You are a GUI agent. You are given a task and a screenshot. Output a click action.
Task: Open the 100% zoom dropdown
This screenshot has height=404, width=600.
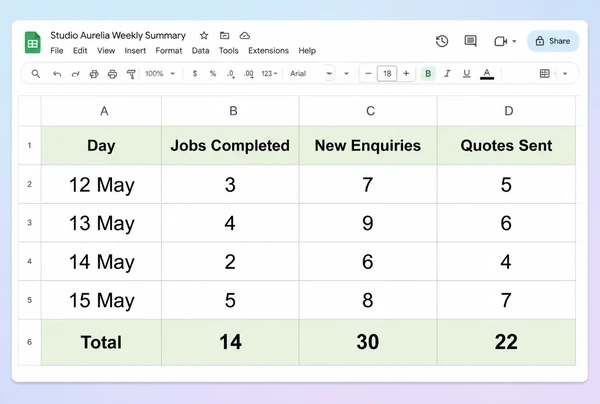coord(160,73)
